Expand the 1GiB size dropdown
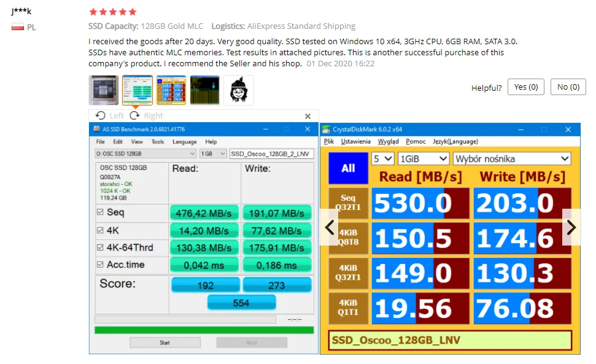Viewport: 596px width, 364px height. pyautogui.click(x=424, y=158)
